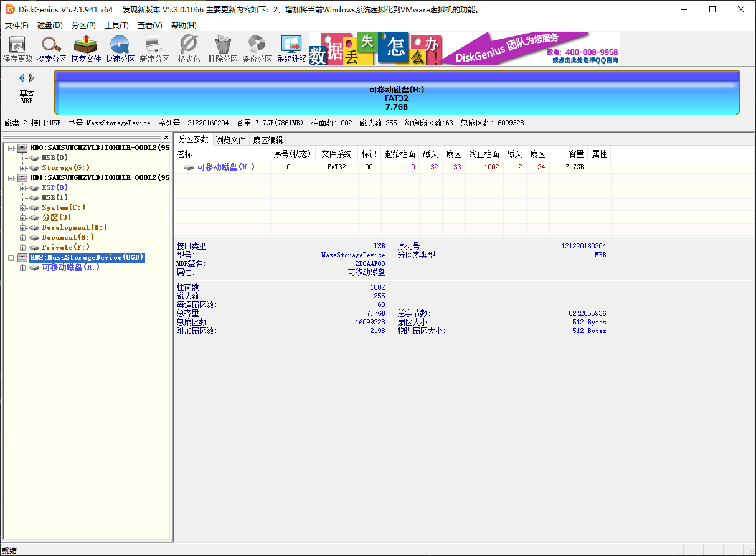Open the 磁盘(D) menu
The image size is (756, 556).
[50, 26]
